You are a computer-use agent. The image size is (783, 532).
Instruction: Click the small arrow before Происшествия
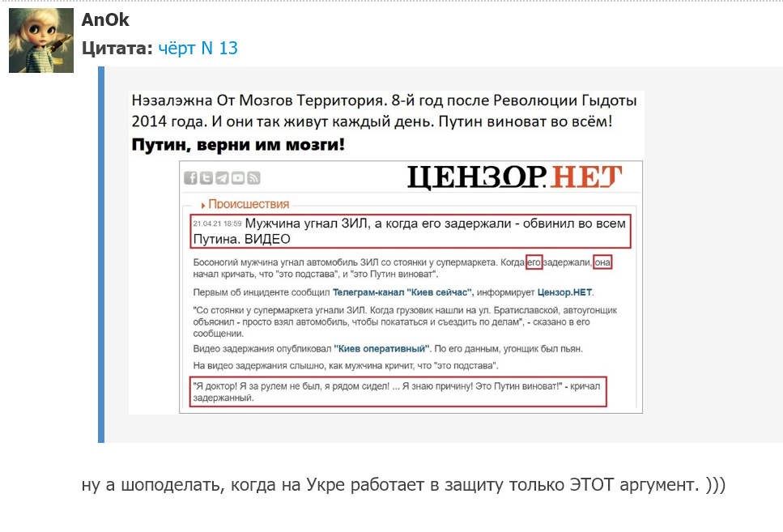click(x=203, y=206)
